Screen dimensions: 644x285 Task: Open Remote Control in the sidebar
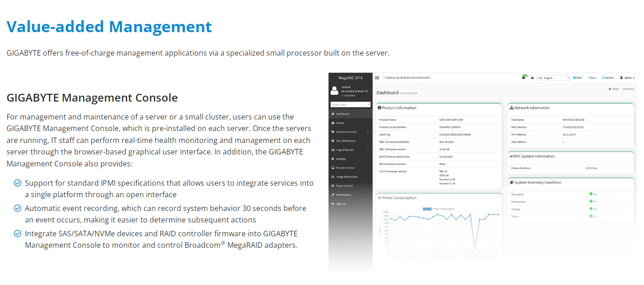point(351,168)
